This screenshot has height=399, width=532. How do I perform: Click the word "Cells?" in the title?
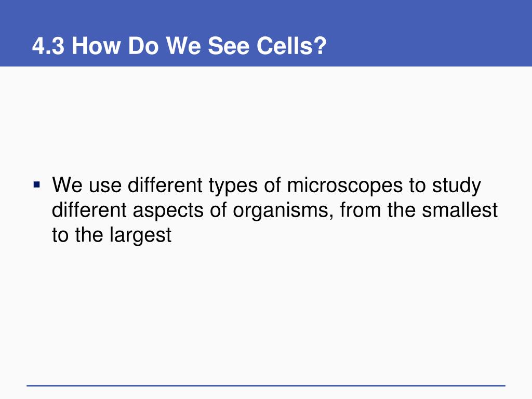pos(291,46)
